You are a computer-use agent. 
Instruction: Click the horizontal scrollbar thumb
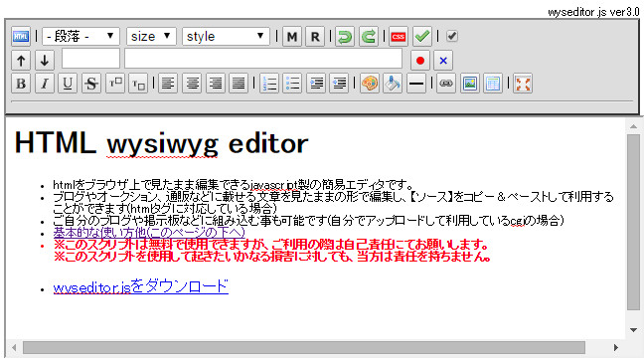[x=304, y=347]
